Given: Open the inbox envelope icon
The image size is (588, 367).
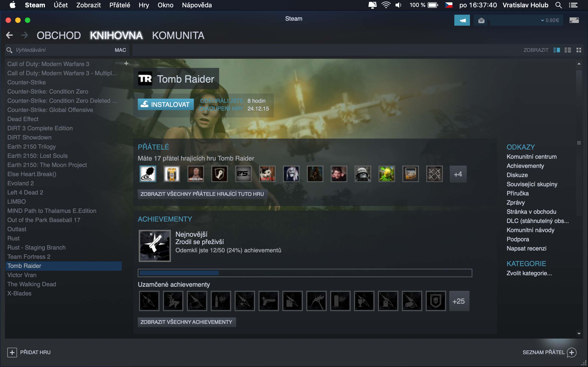Looking at the screenshot, I should [x=481, y=20].
